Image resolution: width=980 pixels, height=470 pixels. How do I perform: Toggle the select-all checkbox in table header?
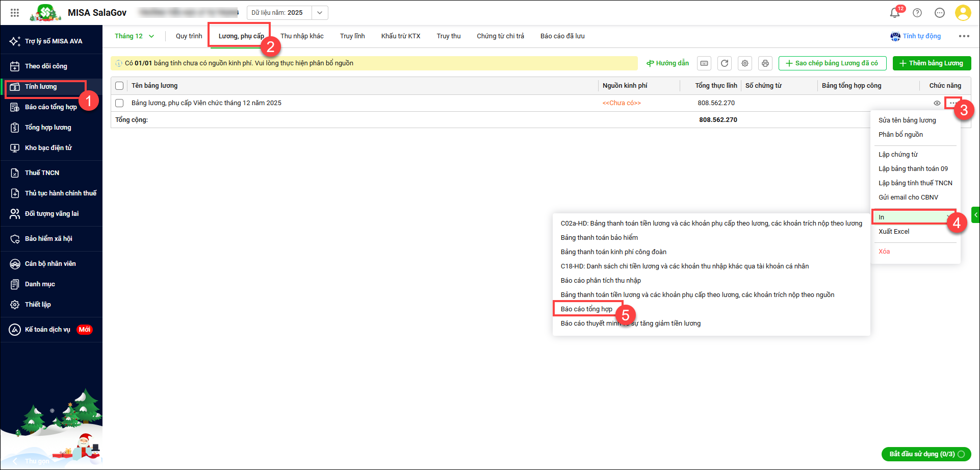(119, 86)
